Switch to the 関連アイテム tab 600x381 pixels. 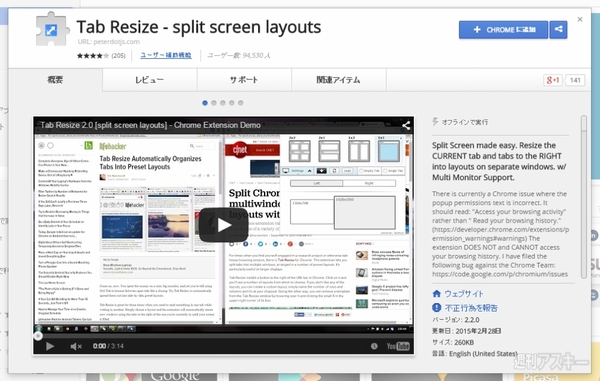click(x=339, y=80)
